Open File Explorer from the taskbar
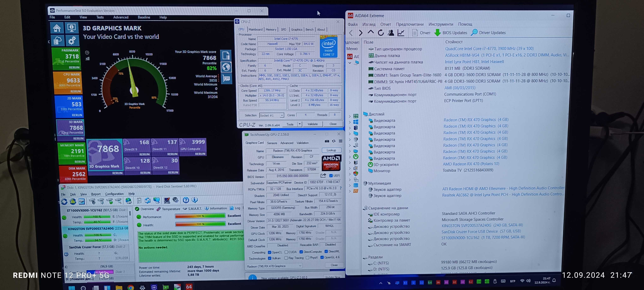Image resolution: width=644 pixels, height=290 pixels. pos(119,287)
